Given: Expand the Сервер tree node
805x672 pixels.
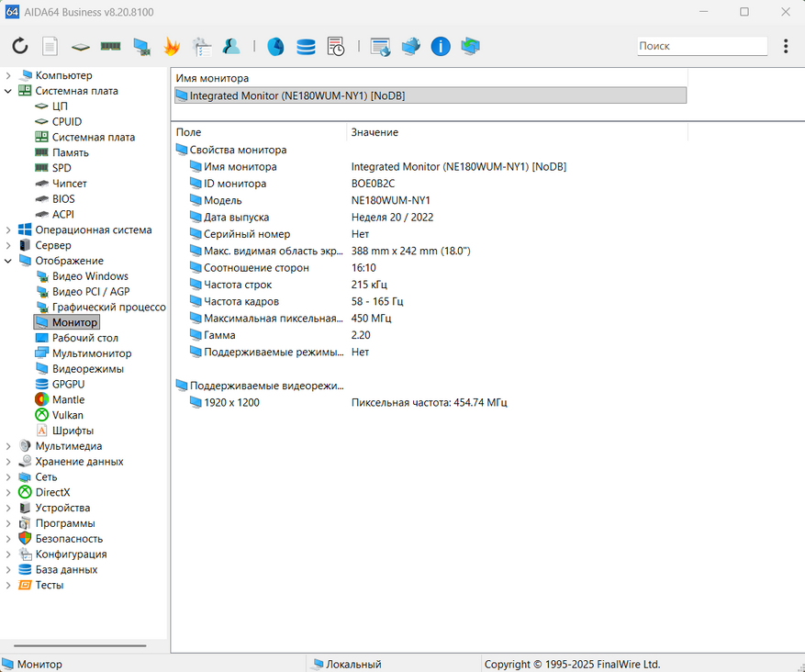Looking at the screenshot, I should click(x=7, y=245).
